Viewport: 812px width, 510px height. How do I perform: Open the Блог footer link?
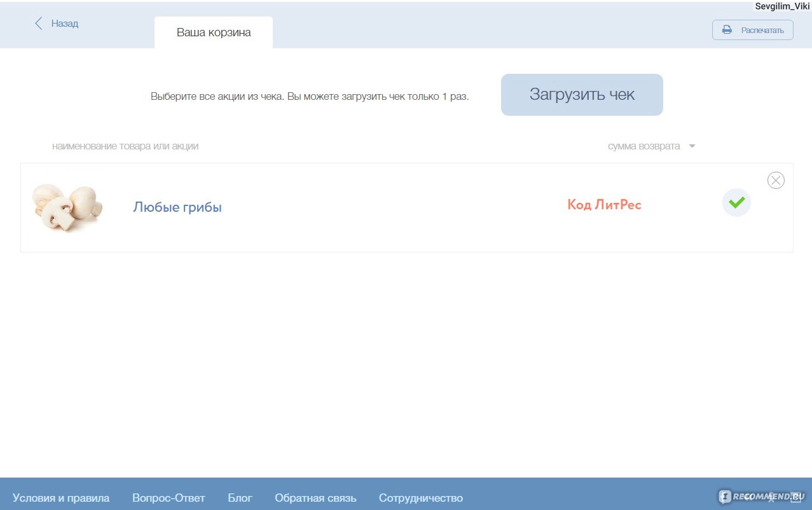240,498
